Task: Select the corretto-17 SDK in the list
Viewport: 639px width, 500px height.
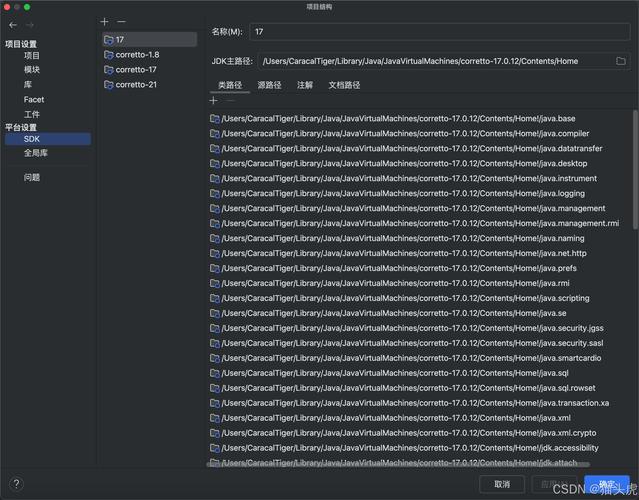Action: click(x=136, y=70)
